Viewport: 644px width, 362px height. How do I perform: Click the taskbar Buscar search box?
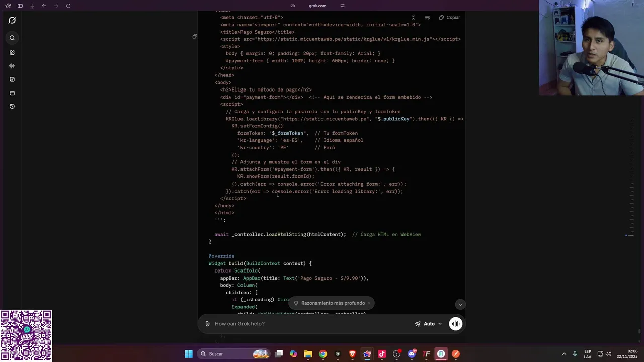pyautogui.click(x=234, y=354)
